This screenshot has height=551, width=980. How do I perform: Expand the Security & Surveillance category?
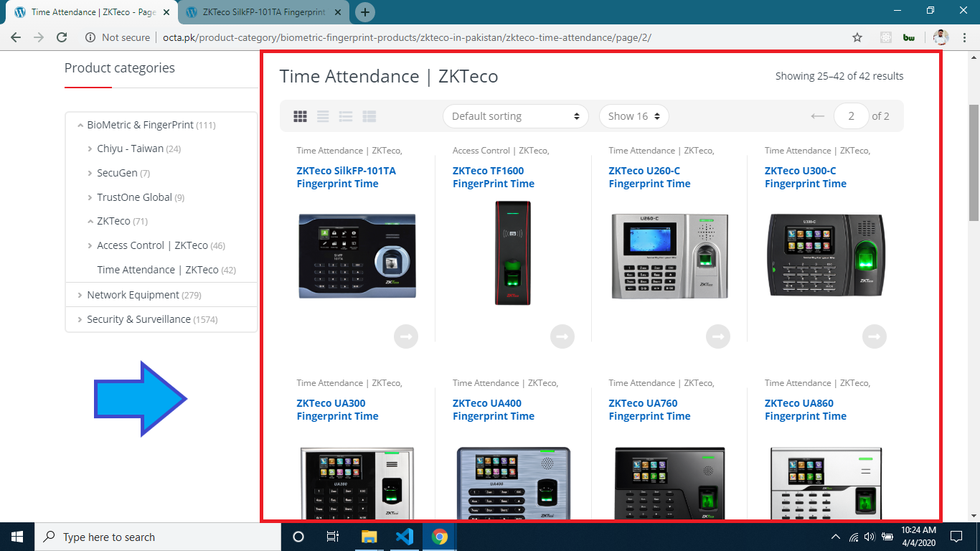tap(80, 319)
